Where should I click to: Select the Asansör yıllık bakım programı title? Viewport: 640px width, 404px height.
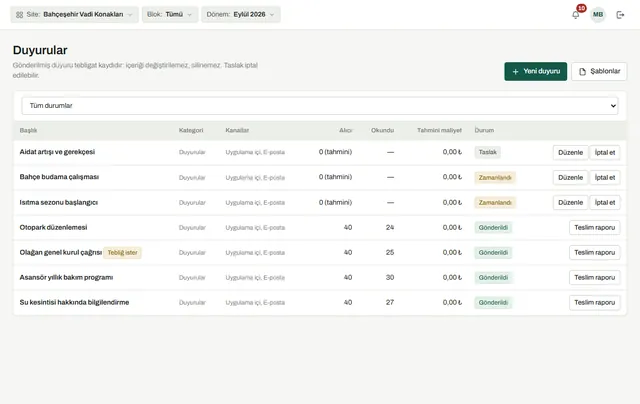pos(66,277)
